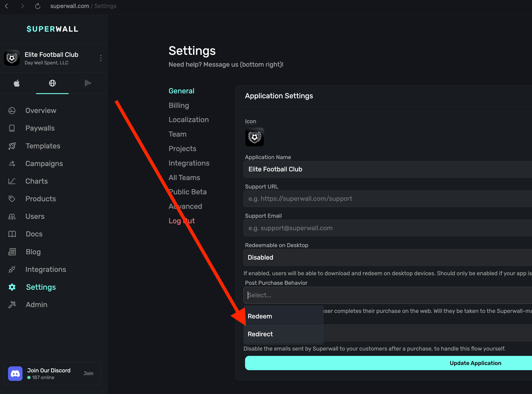Switch to the Google Play platform icon

tap(88, 83)
